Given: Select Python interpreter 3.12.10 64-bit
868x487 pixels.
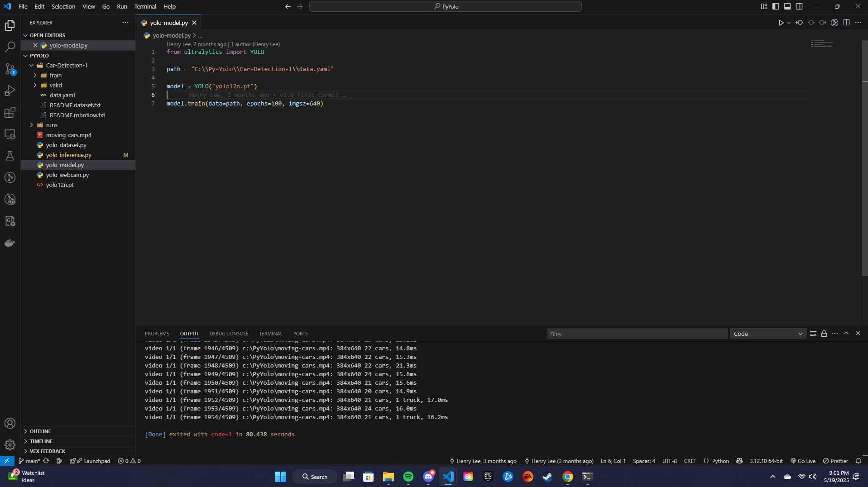Looking at the screenshot, I should [x=766, y=461].
